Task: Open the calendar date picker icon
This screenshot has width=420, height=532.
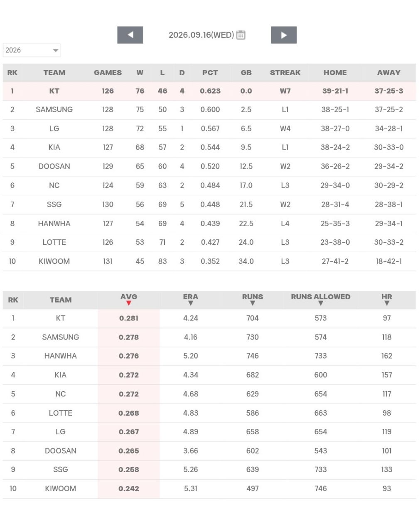Action: pos(241,35)
